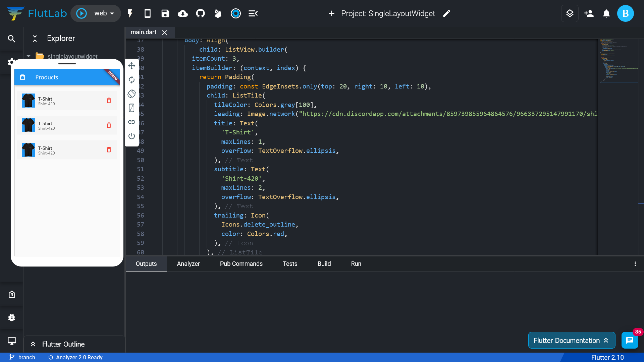This screenshot has height=362, width=644.
Task: Trigger hot reload with the lightning icon
Action: click(130, 13)
